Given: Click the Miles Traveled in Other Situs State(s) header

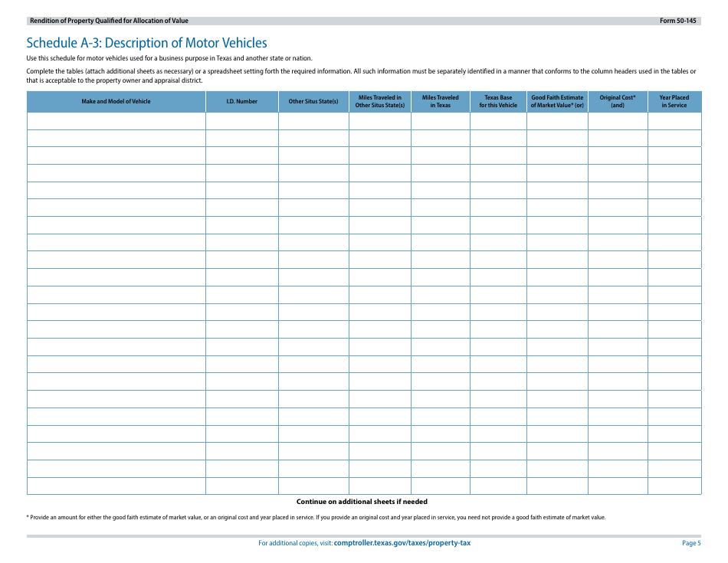Looking at the screenshot, I should click(x=380, y=101).
